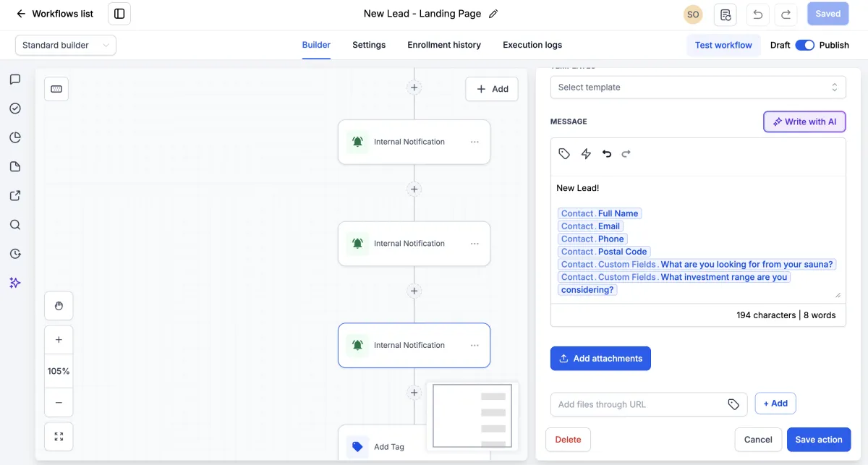Open options menu of selected Internal Notification

point(475,345)
